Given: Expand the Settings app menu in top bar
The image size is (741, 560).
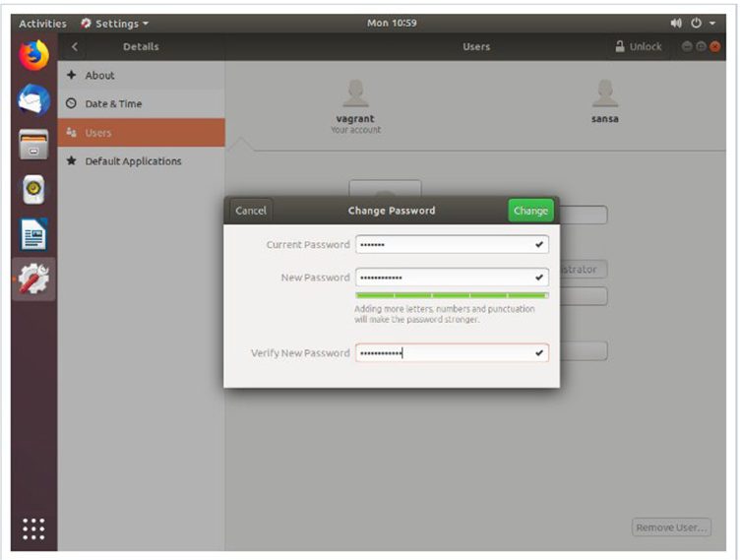Looking at the screenshot, I should point(114,24).
